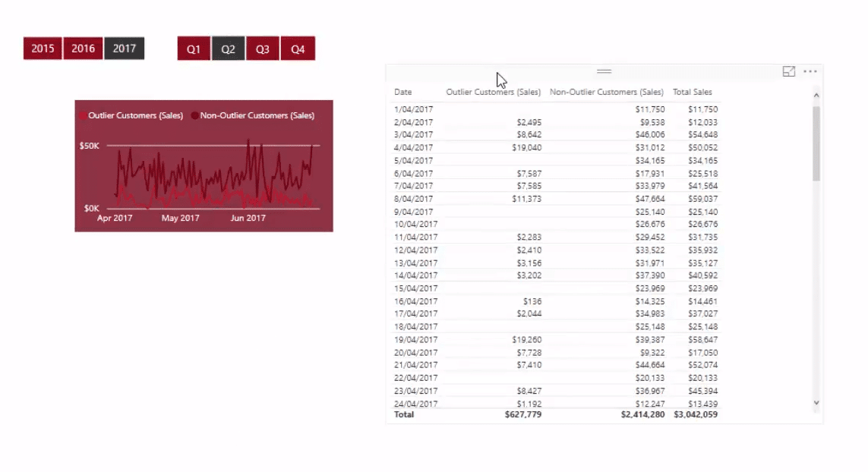Screen dimensions: 868x472
Task: Grab the table visual drag handle
Action: 604,71
